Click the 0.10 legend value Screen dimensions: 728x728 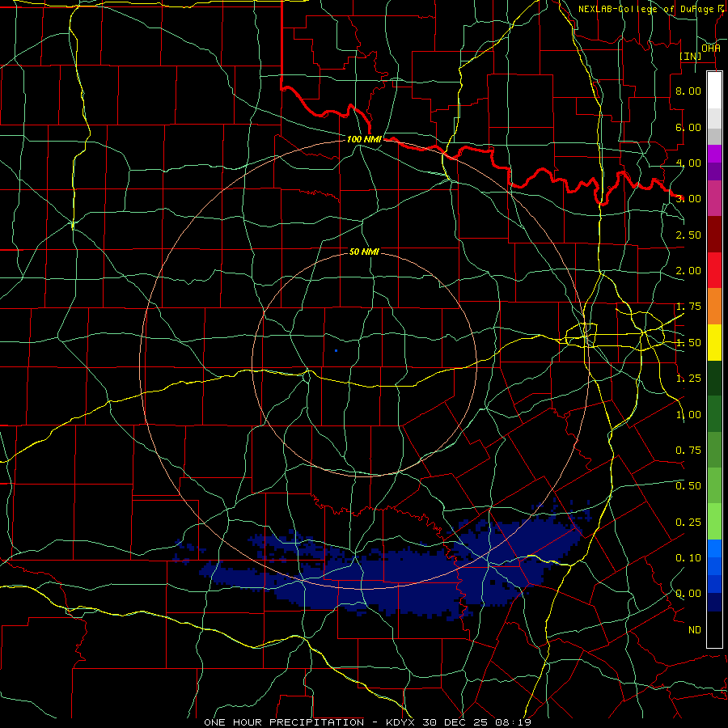point(688,558)
